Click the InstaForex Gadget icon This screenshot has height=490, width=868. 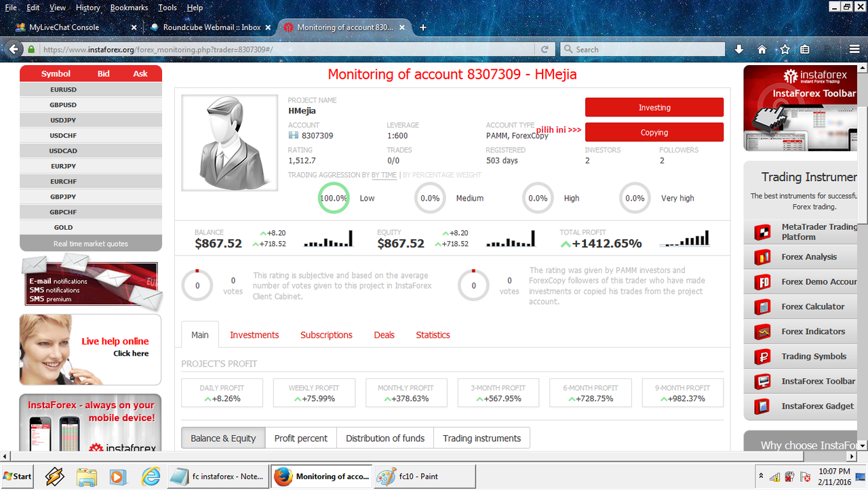click(762, 406)
